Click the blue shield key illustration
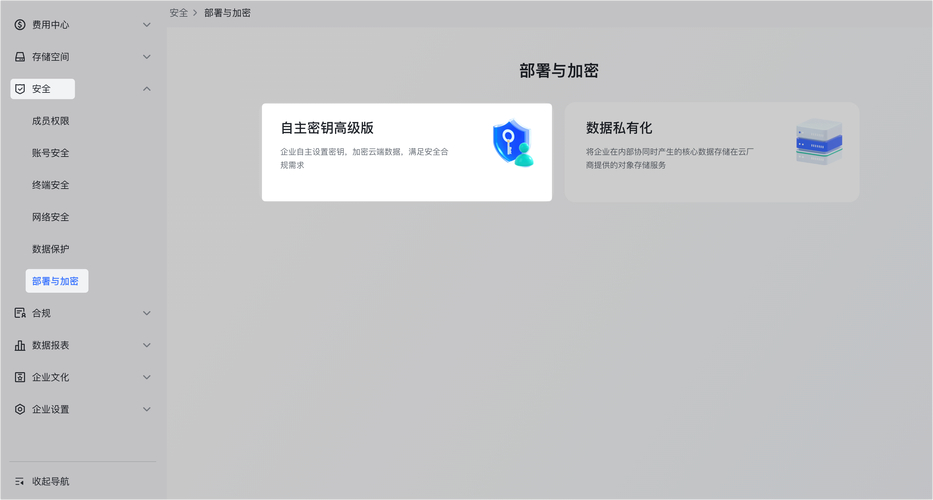 pos(513,143)
